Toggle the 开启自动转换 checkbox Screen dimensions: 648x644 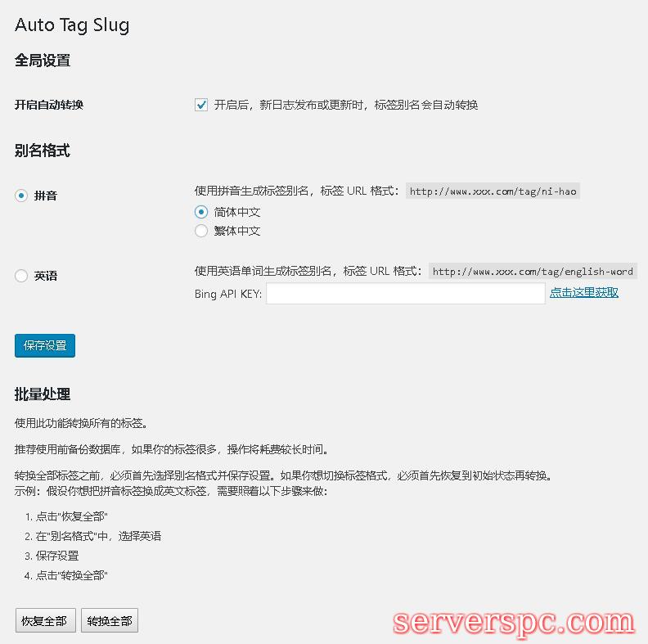(201, 105)
